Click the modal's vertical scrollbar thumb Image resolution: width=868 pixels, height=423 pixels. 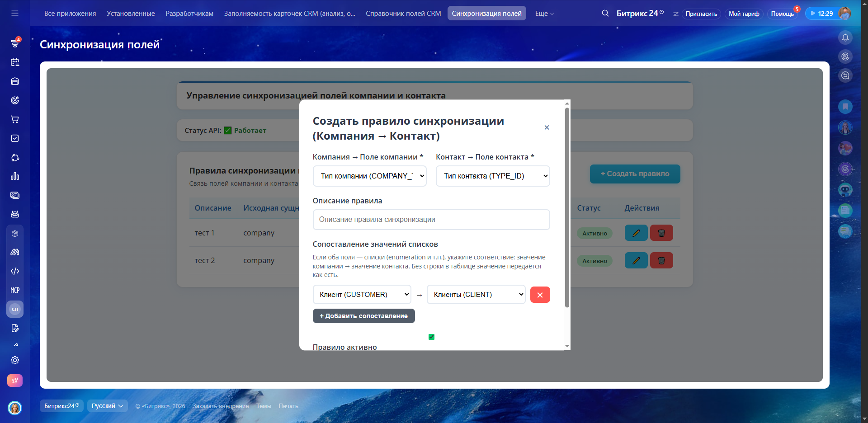[567, 207]
